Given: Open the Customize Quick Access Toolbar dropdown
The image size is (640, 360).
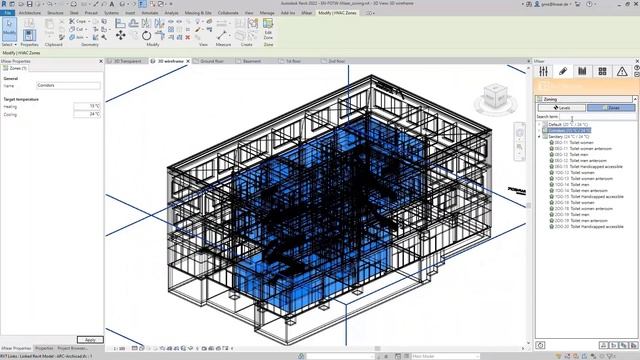Looking at the screenshot, I should pyautogui.click(x=171, y=4).
